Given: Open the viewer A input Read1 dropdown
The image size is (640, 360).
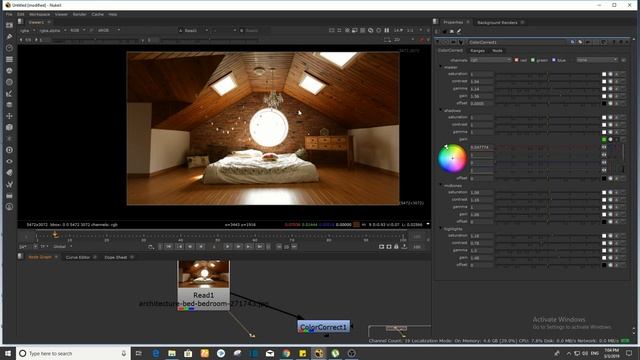Looking at the screenshot, I should 194,30.
